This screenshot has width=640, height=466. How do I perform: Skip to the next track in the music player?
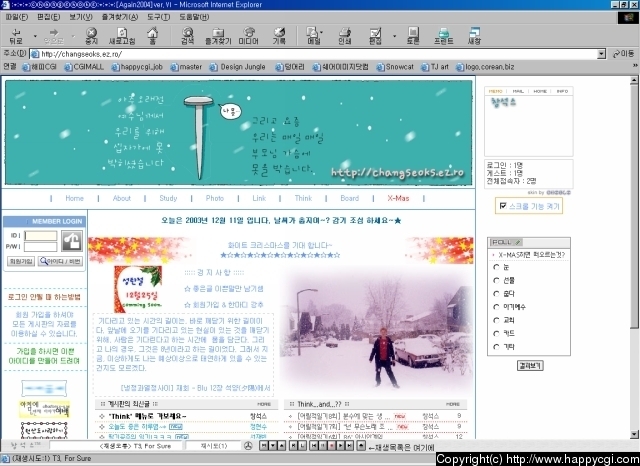tap(349, 446)
